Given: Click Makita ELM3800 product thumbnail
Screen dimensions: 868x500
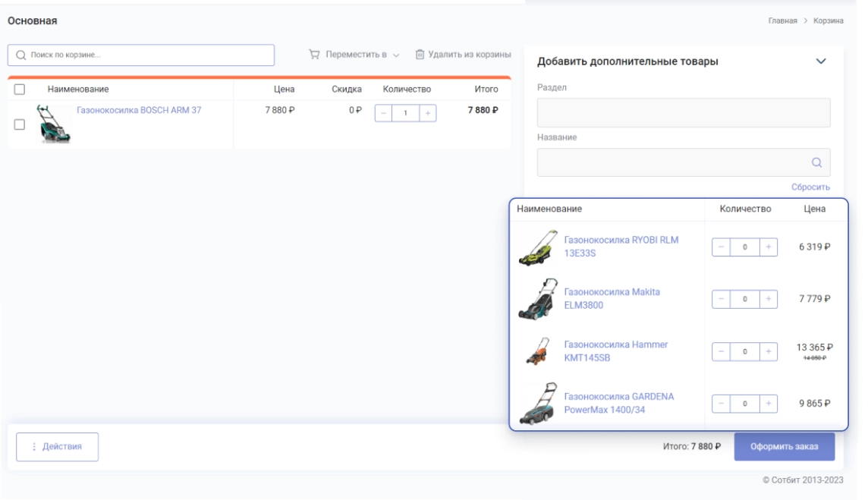Looking at the screenshot, I should tap(538, 299).
